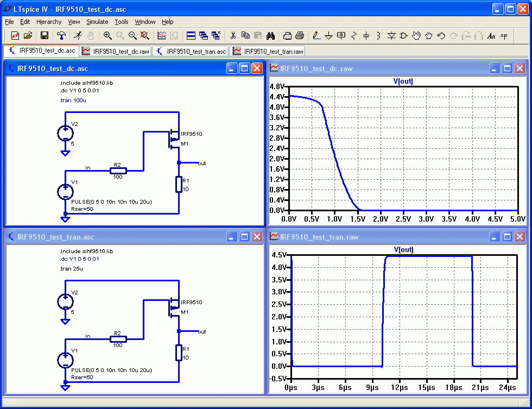The image size is (532, 409).
Task: Open the Edit menu
Action: click(25, 22)
